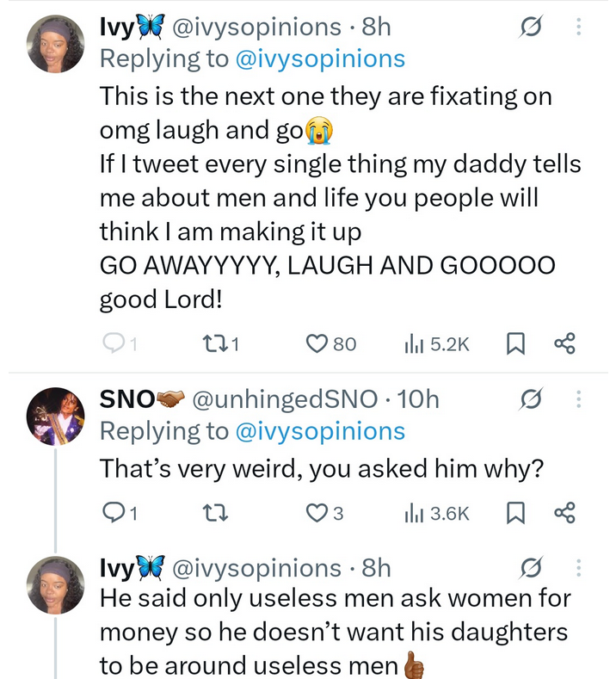Image resolution: width=616 pixels, height=679 pixels.
Task: Open more options on SNO's tweet
Action: [x=578, y=399]
